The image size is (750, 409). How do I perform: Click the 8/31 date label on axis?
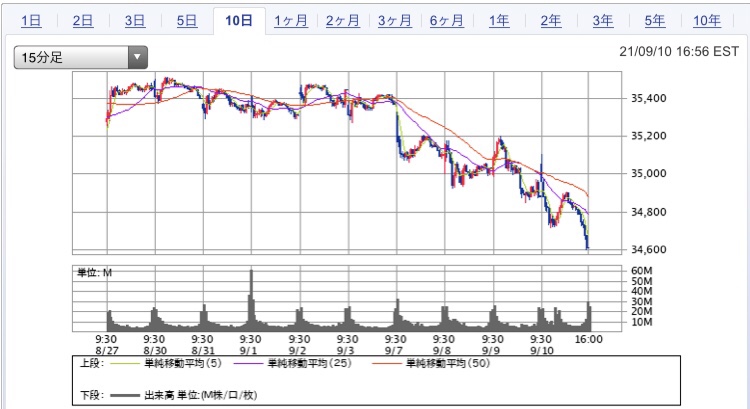pyautogui.click(x=203, y=350)
